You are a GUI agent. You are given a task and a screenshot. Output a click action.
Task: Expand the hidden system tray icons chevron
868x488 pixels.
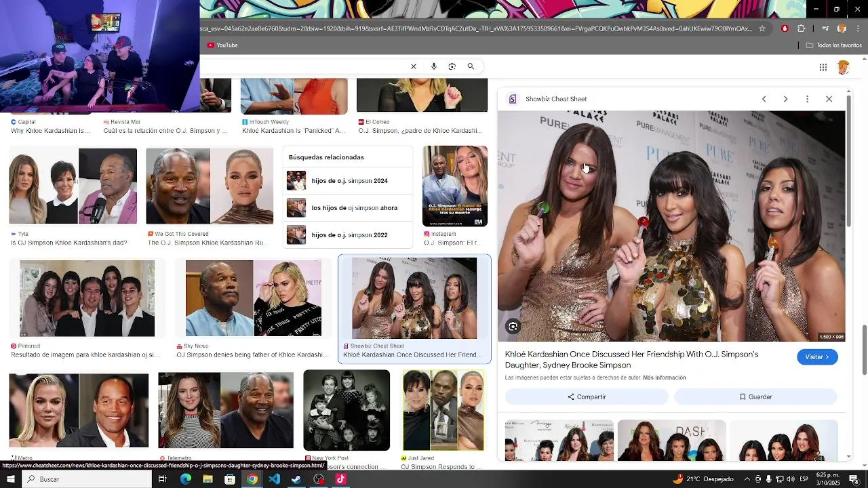point(747,479)
